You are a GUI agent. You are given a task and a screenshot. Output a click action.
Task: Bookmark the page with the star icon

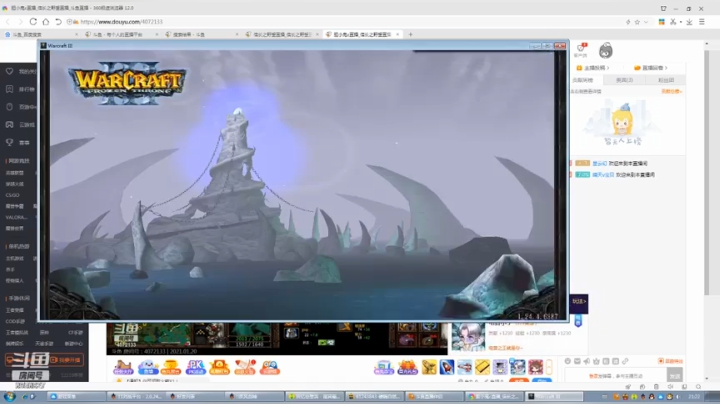point(637,22)
